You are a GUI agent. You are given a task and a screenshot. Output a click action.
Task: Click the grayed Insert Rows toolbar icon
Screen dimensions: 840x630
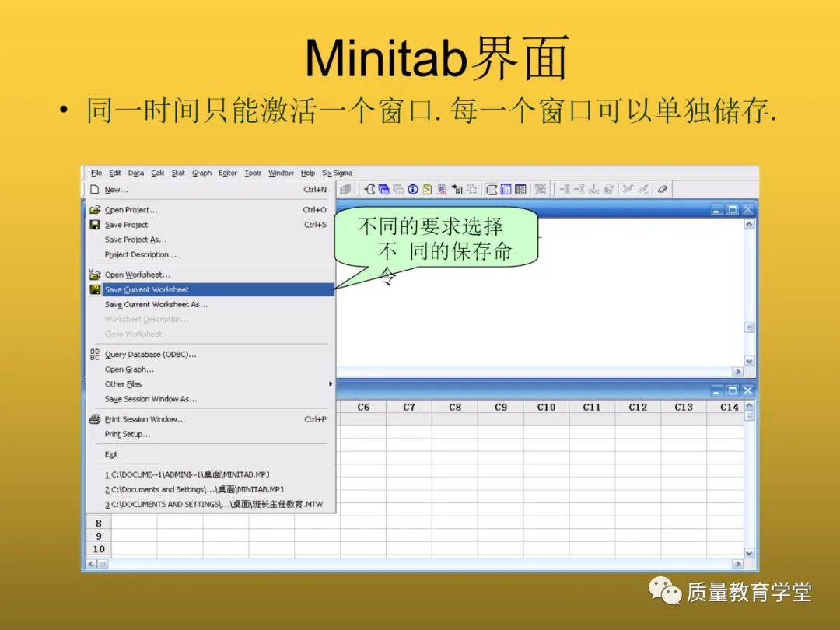[579, 189]
